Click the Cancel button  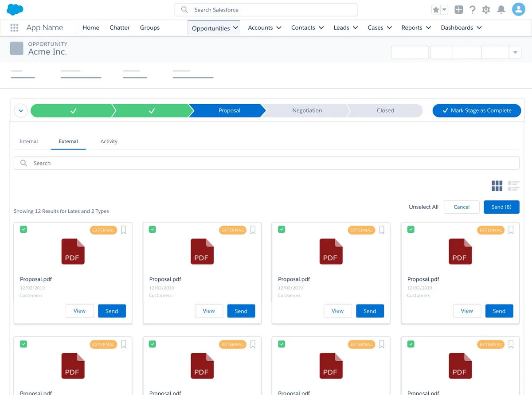pyautogui.click(x=462, y=207)
